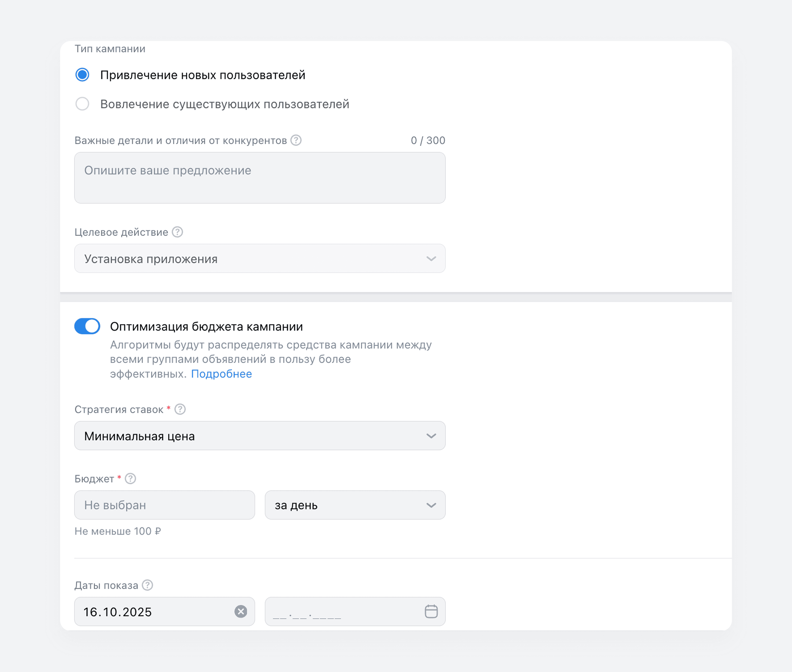
Task: Click help icon next to Даты показа
Action: 147,585
